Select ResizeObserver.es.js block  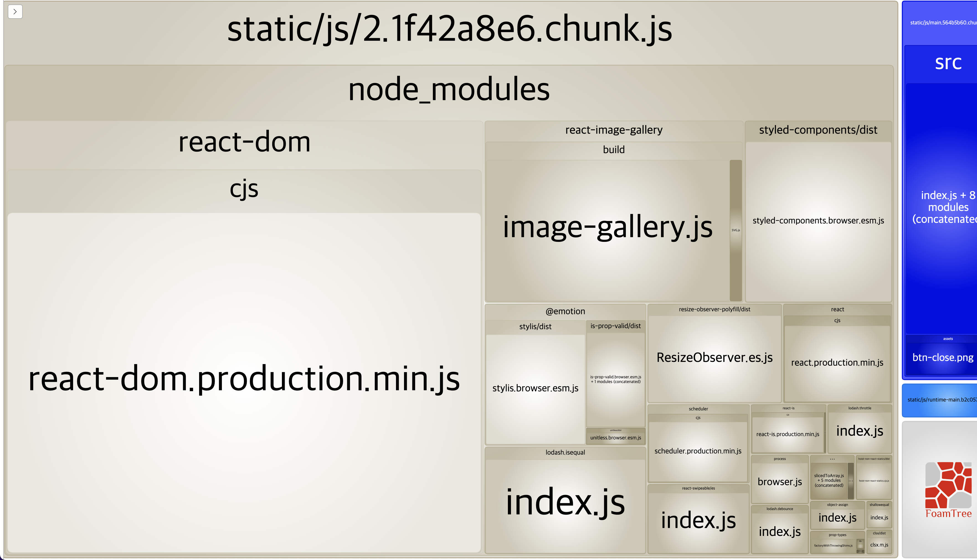pyautogui.click(x=714, y=358)
